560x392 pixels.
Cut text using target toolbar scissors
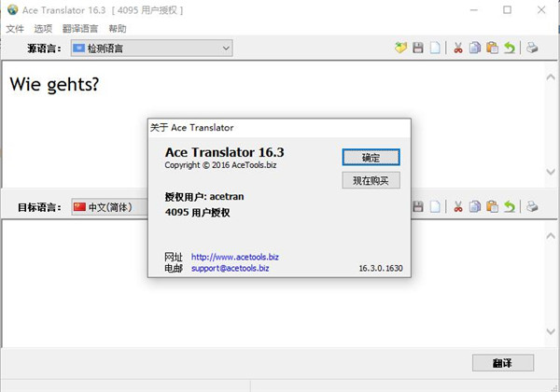coord(458,206)
